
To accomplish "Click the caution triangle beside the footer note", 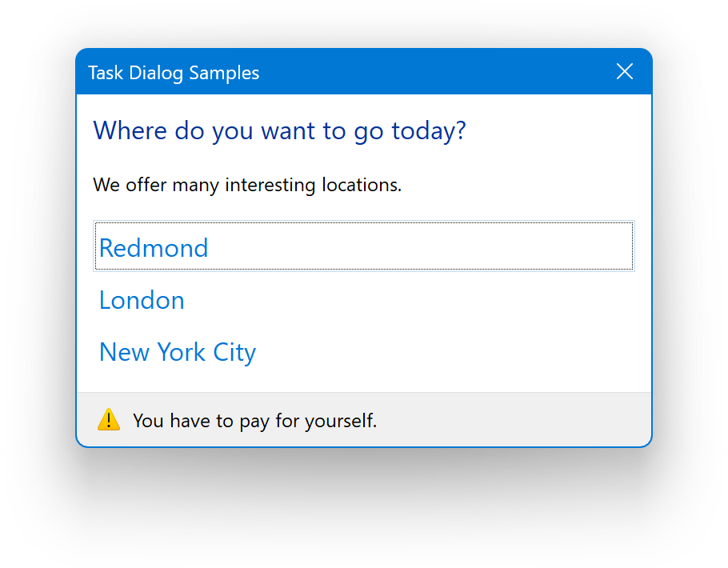I will pos(109,420).
